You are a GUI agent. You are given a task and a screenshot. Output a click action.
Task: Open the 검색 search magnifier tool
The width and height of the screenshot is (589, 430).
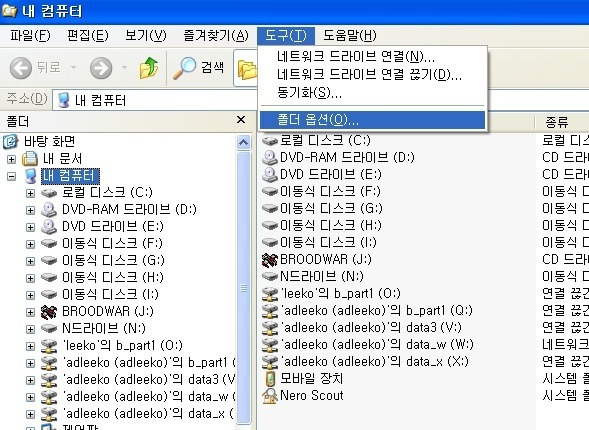click(x=184, y=68)
